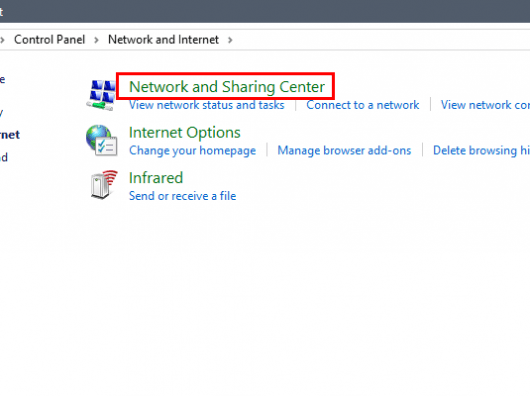Screen dimensions: 530x396
Task: Open Manage browser add-ons link
Action: pyautogui.click(x=344, y=150)
